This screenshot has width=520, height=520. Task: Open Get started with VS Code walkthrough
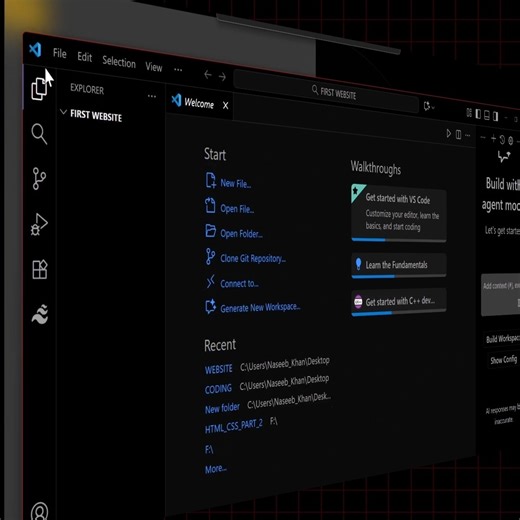pyautogui.click(x=399, y=212)
